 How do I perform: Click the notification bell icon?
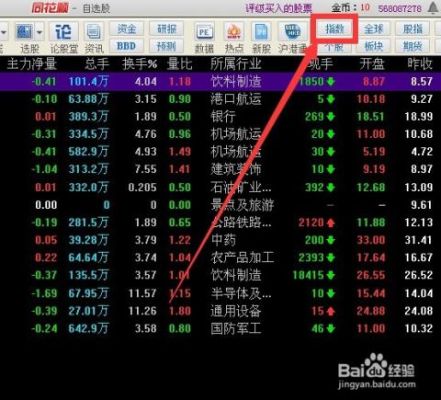[x=433, y=7]
